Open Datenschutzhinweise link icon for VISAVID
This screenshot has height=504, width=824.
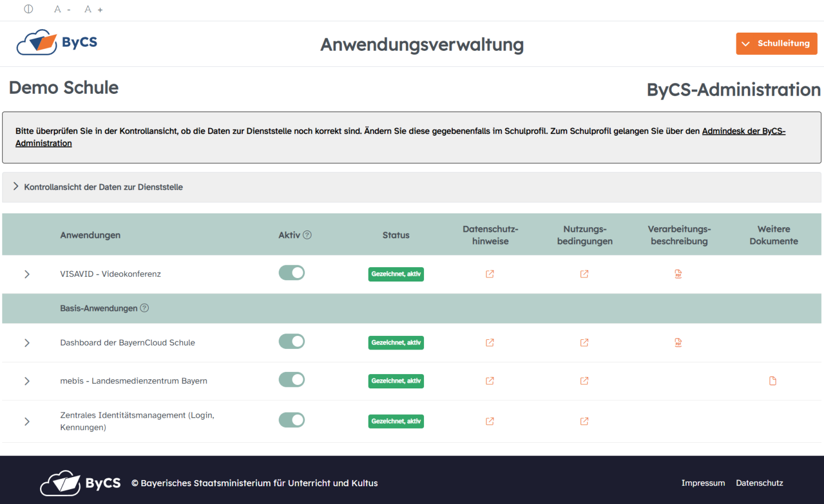[490, 274]
